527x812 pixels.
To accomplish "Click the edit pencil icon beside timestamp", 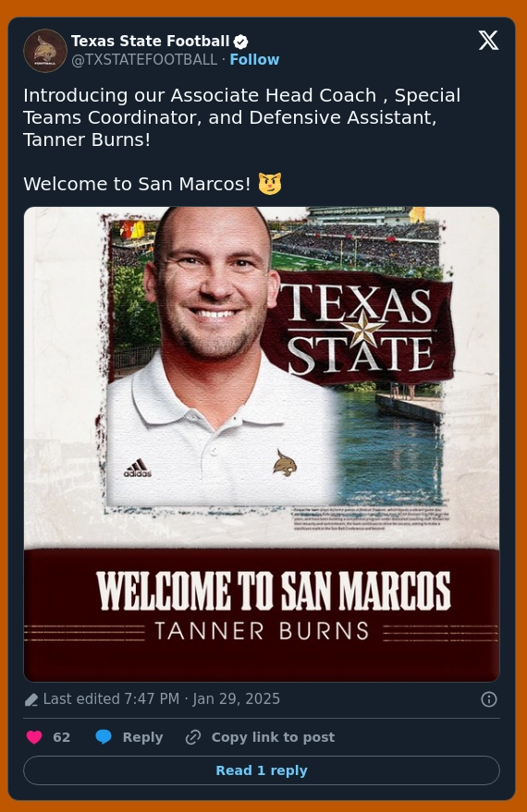I will (31, 700).
